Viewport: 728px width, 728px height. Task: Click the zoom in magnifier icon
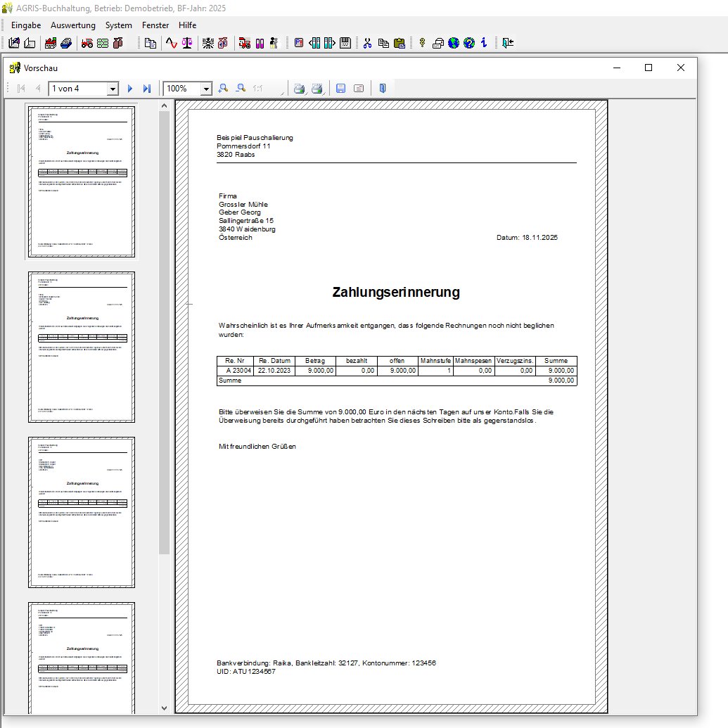(x=223, y=89)
